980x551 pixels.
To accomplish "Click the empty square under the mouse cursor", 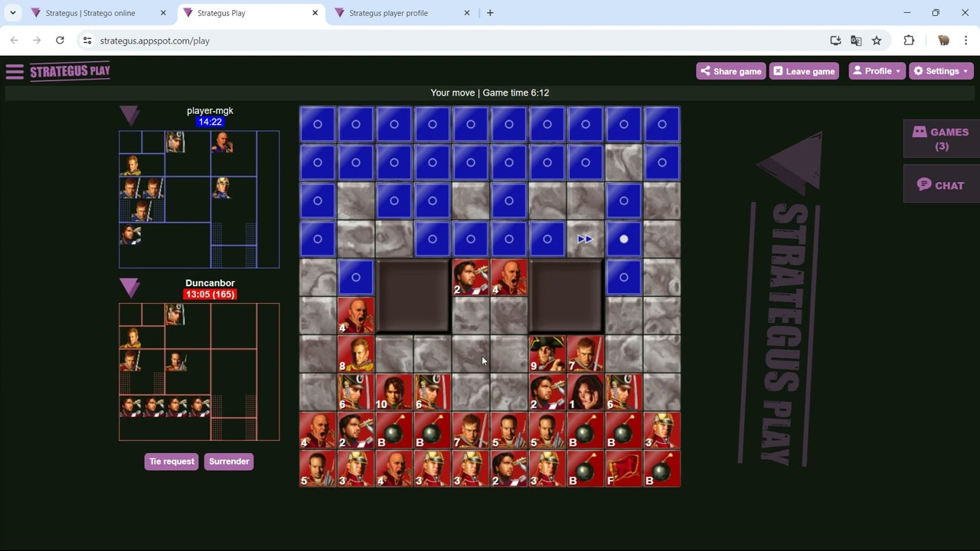I will [x=470, y=354].
